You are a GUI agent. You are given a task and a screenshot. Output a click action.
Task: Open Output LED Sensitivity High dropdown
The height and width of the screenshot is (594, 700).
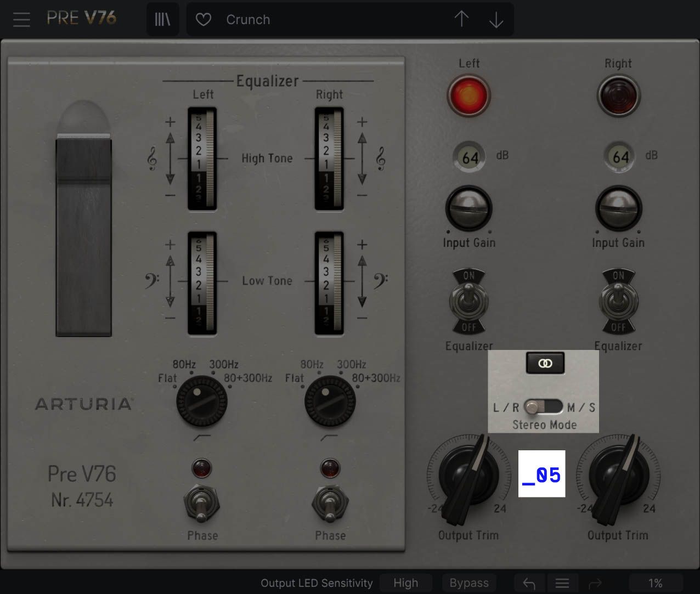click(x=406, y=583)
